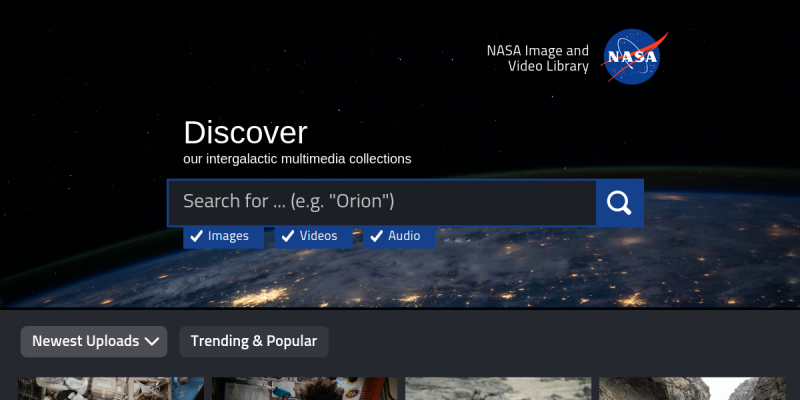Click 'our intergalactic multimedia collections' text
The width and height of the screenshot is (800, 400).
point(297,159)
